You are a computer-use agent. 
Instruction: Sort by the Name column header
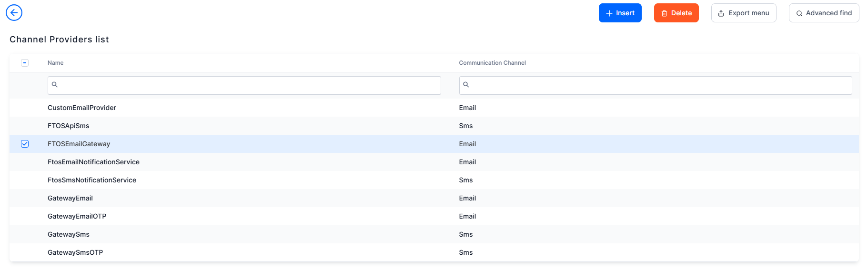[55, 63]
